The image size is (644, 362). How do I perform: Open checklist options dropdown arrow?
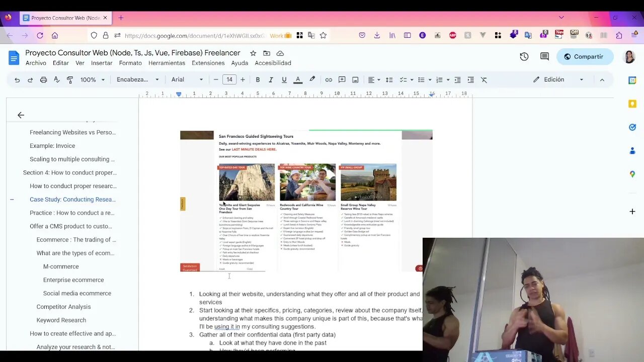(x=412, y=80)
